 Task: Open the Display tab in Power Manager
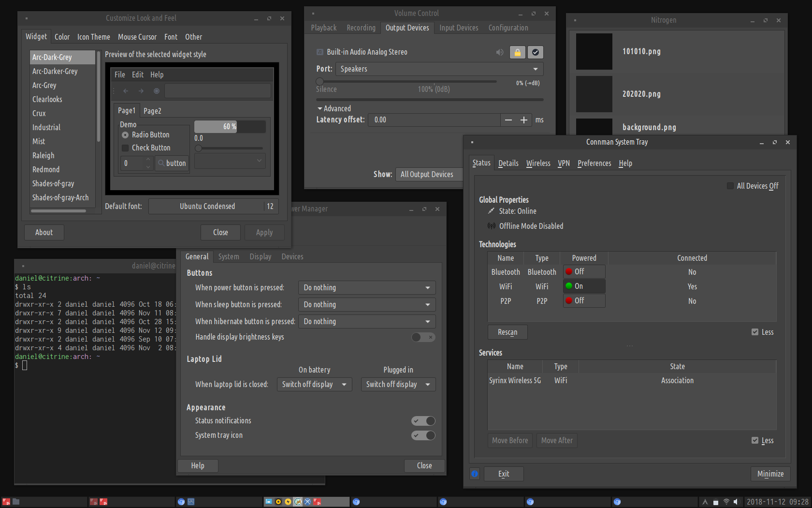[261, 257]
